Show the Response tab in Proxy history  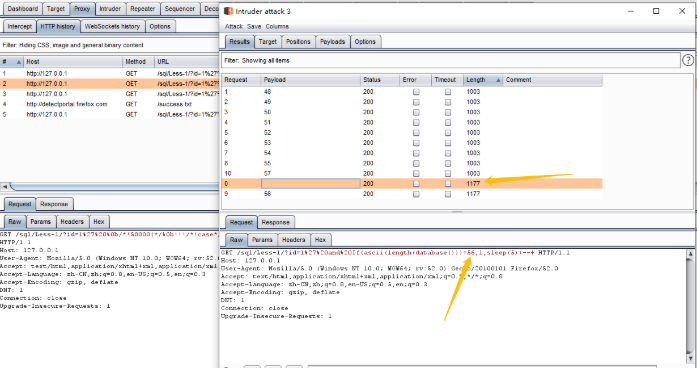click(54, 204)
